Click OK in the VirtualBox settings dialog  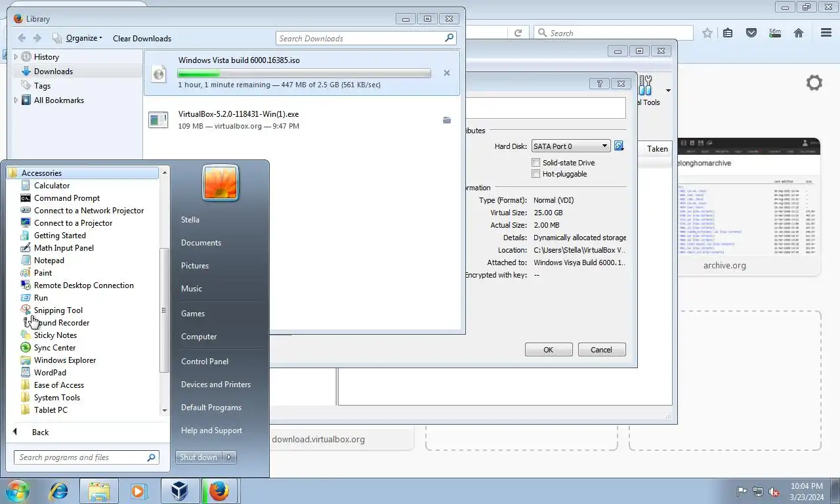point(549,350)
